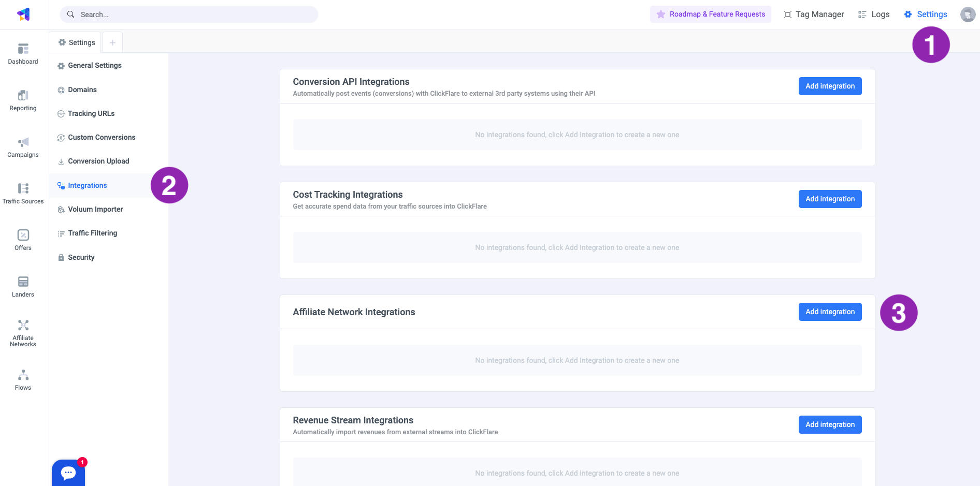Open the Affiliate Networks sidebar icon
Screen dimensions: 980x486
click(x=23, y=325)
